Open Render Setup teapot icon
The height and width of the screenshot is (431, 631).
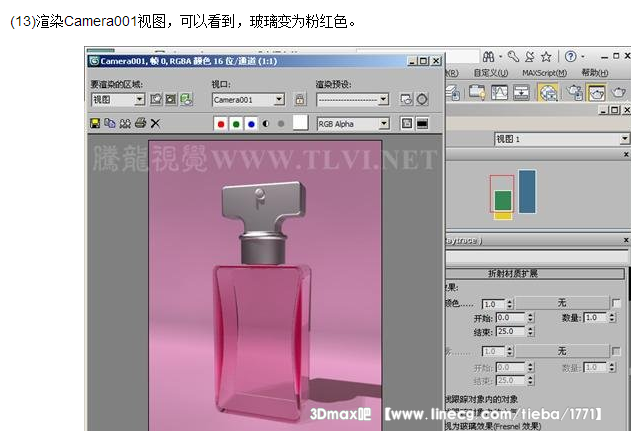(575, 93)
